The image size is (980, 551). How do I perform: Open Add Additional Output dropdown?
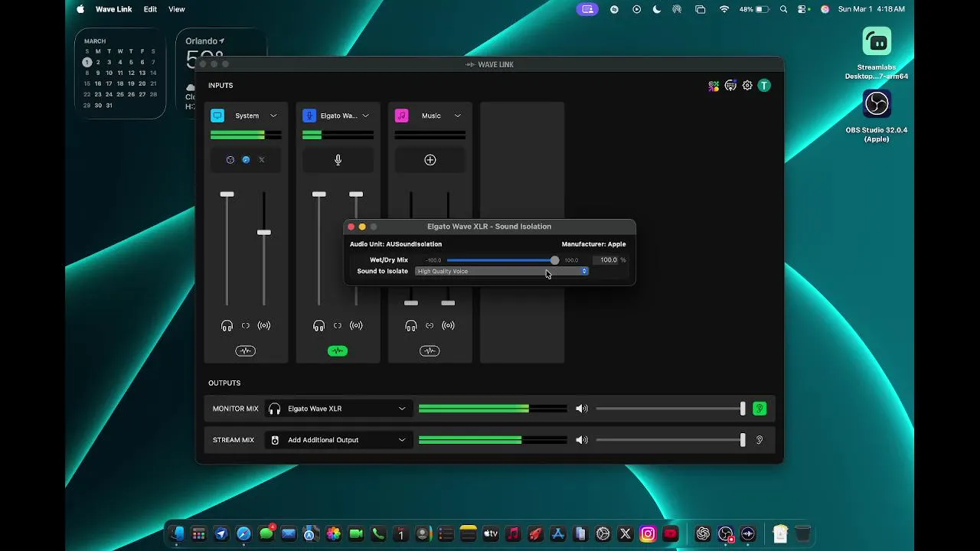[339, 440]
